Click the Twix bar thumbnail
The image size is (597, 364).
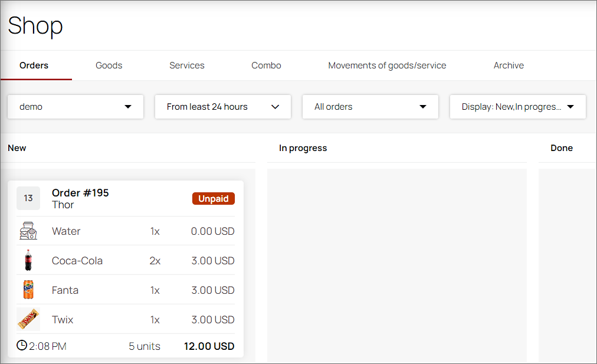tap(28, 319)
